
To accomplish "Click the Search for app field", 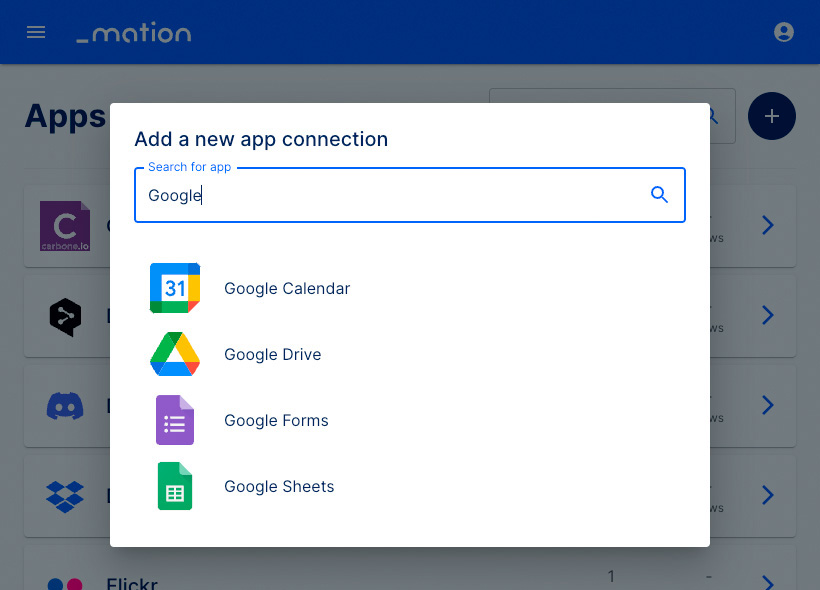I will click(x=409, y=195).
